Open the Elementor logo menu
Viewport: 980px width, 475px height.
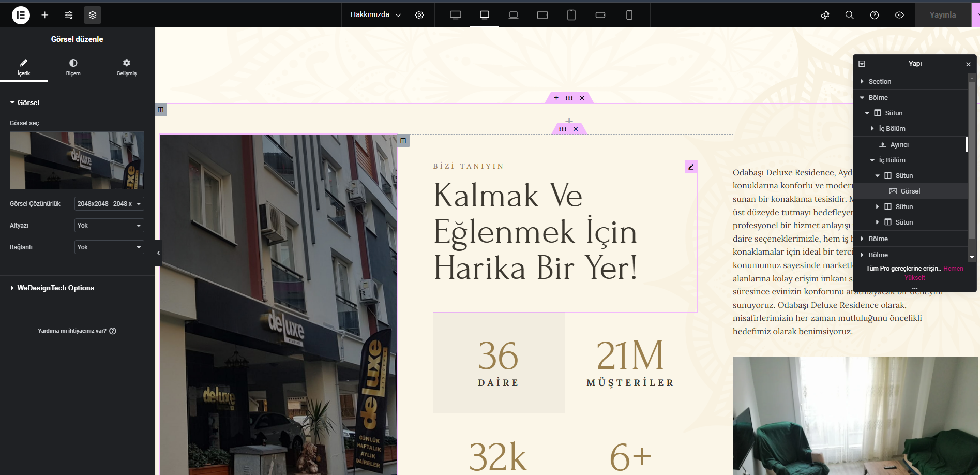21,15
